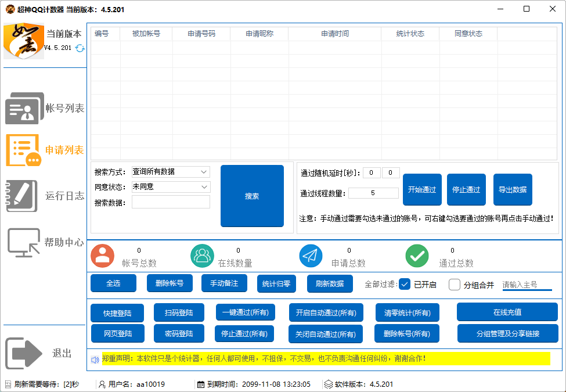
Task: Click the 退出 label to exit
Action: [62, 353]
